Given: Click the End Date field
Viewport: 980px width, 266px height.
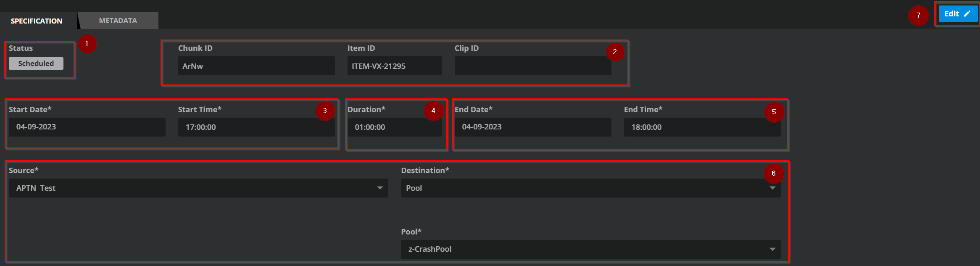Looking at the screenshot, I should pos(532,127).
